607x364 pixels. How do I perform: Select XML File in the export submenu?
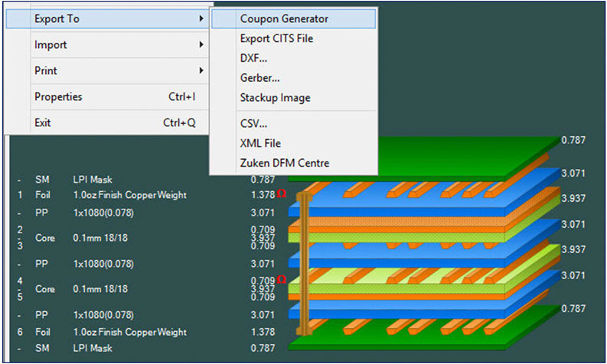[x=260, y=143]
